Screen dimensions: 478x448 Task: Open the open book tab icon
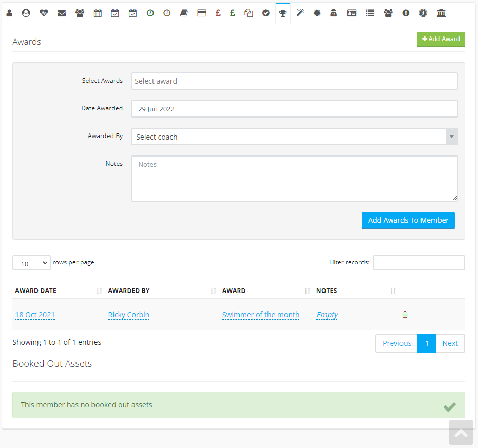coord(184,13)
